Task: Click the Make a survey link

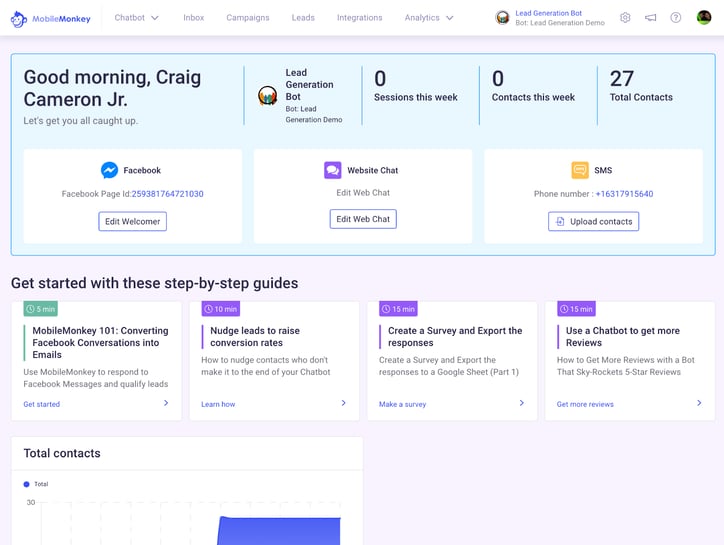Action: click(x=403, y=404)
